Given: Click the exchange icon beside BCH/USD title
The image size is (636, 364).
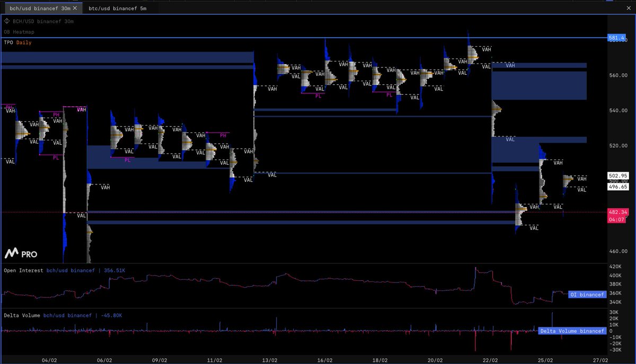Looking at the screenshot, I should click(7, 21).
